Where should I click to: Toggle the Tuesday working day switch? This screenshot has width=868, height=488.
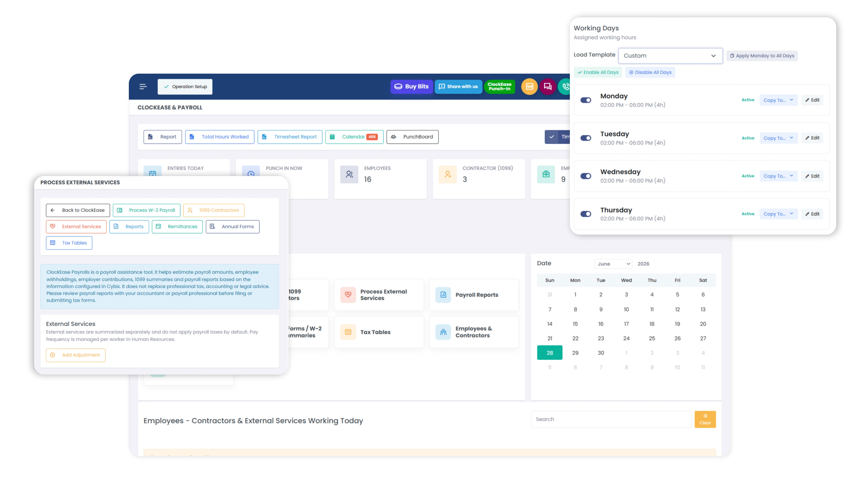586,138
